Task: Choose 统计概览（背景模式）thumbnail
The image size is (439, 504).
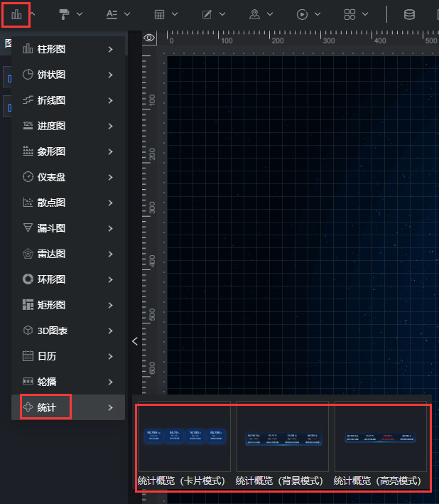Action: (282, 437)
